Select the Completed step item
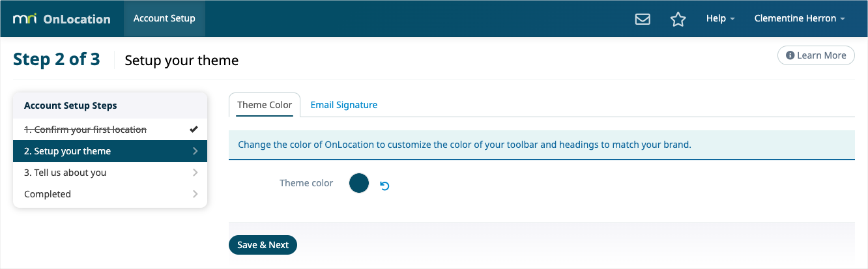This screenshot has height=269, width=868. point(110,194)
